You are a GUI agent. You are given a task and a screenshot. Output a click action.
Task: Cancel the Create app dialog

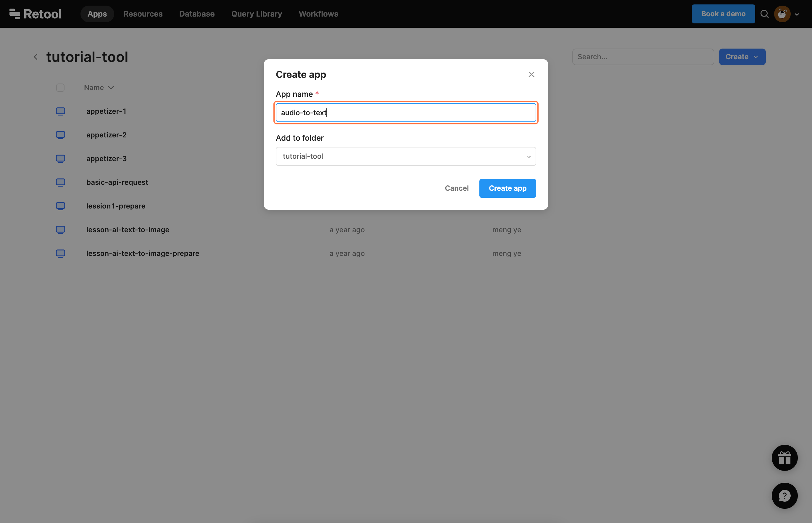click(456, 188)
